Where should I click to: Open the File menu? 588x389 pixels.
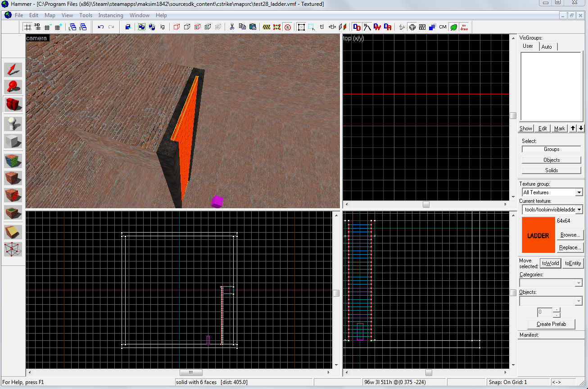point(19,15)
